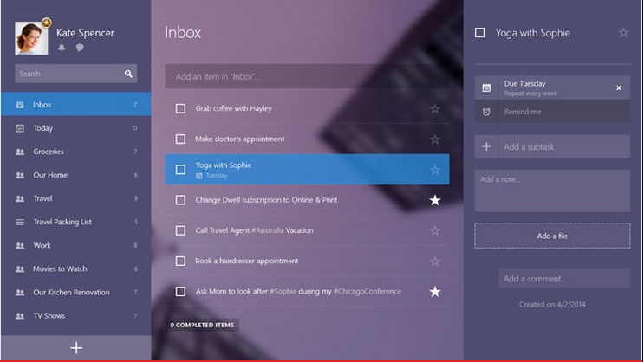Image resolution: width=644 pixels, height=362 pixels.
Task: Open the Work list
Action: [x=76, y=245]
